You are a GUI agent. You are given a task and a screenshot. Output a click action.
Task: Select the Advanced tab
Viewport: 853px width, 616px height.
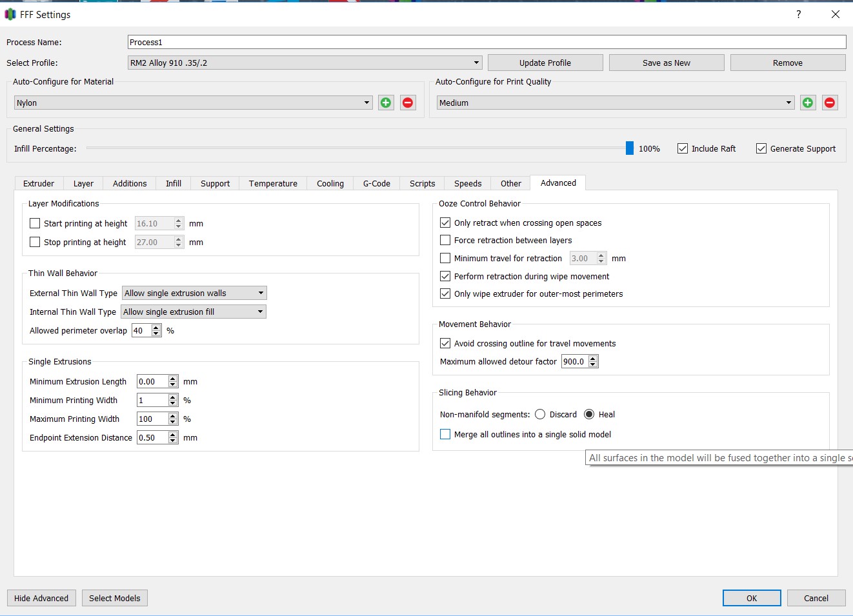click(558, 183)
